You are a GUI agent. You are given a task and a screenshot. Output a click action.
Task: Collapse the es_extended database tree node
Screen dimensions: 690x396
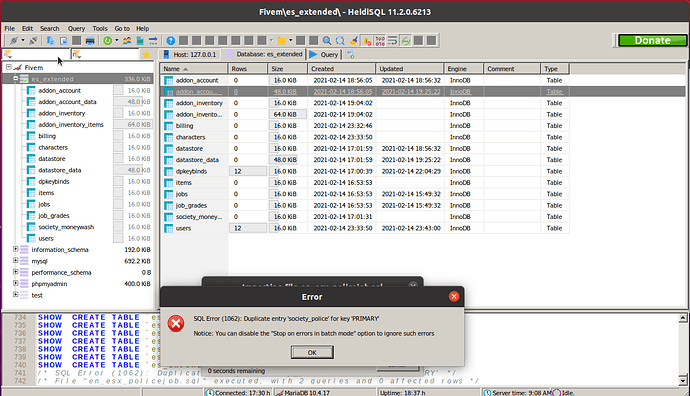tap(15, 78)
